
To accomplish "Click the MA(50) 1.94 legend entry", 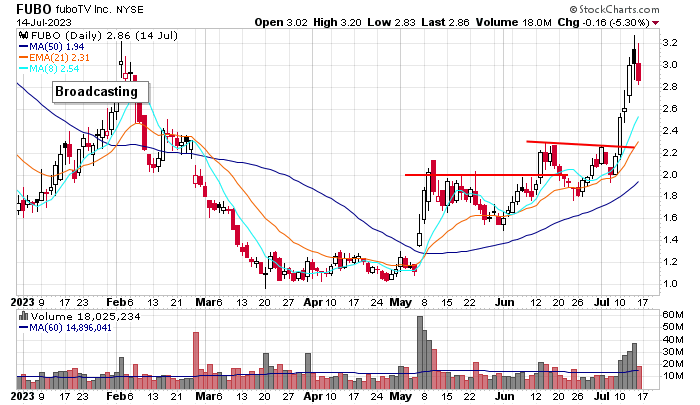I will point(51,46).
